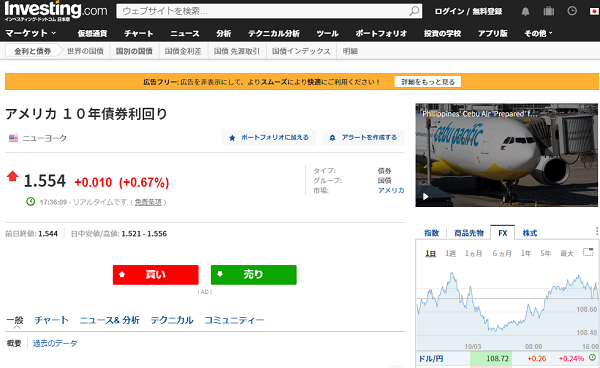Open 国別の国債 submenu
Screen dimensions: 600x368
point(134,51)
